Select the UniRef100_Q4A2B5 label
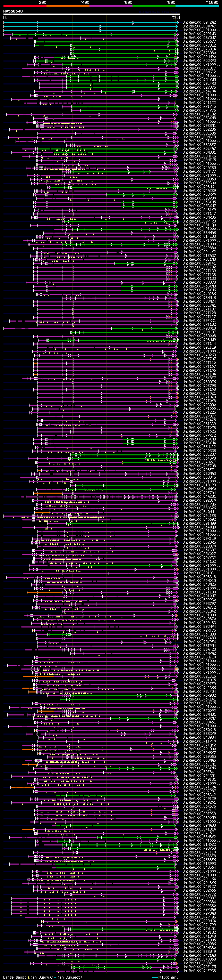 (x=199, y=168)
